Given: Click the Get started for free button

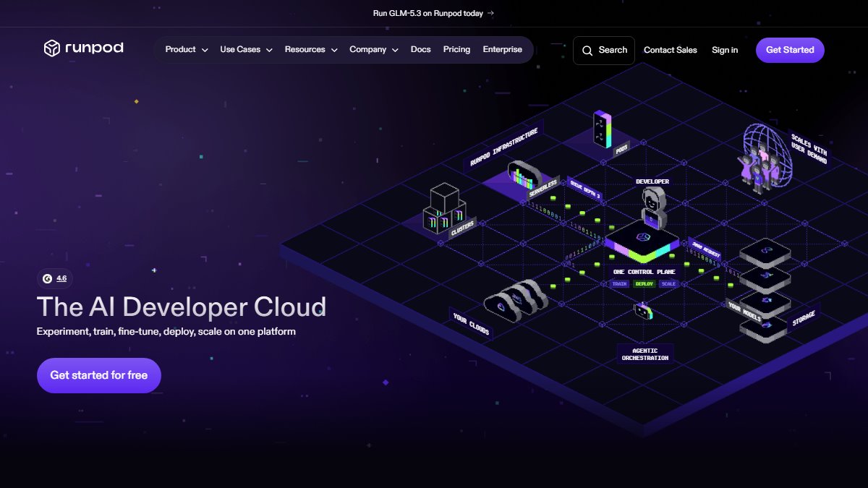Looking at the screenshot, I should coord(99,375).
